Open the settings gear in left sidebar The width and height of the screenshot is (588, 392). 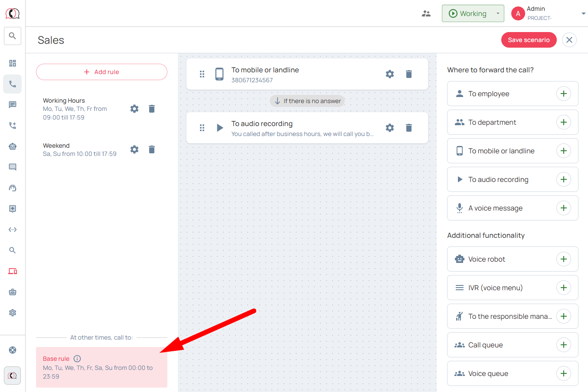(x=13, y=313)
